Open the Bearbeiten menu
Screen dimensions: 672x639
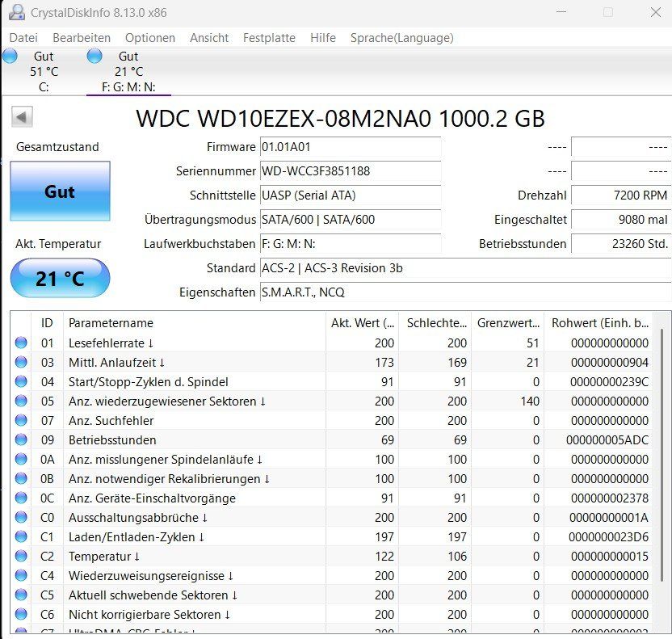coord(82,38)
